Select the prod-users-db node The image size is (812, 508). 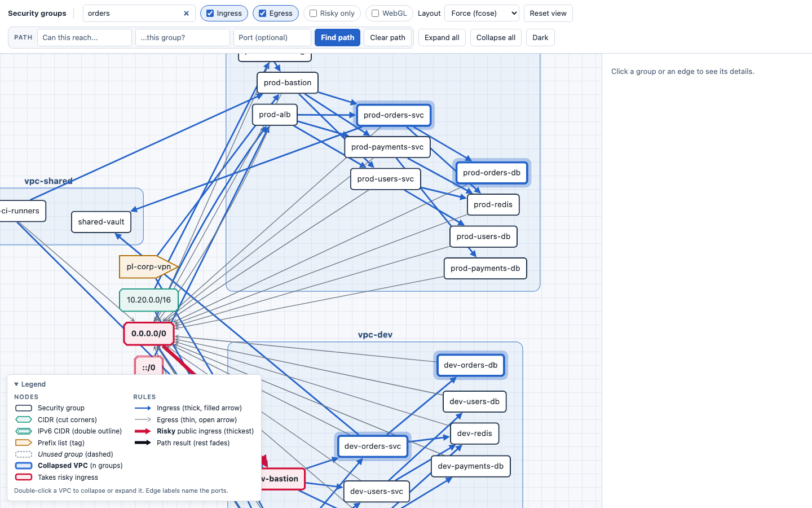click(x=483, y=237)
